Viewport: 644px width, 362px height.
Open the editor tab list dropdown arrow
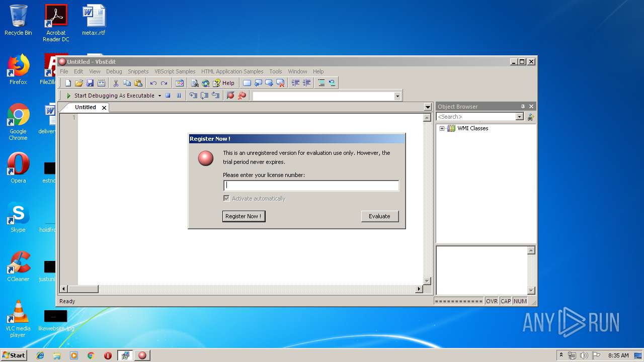click(428, 107)
